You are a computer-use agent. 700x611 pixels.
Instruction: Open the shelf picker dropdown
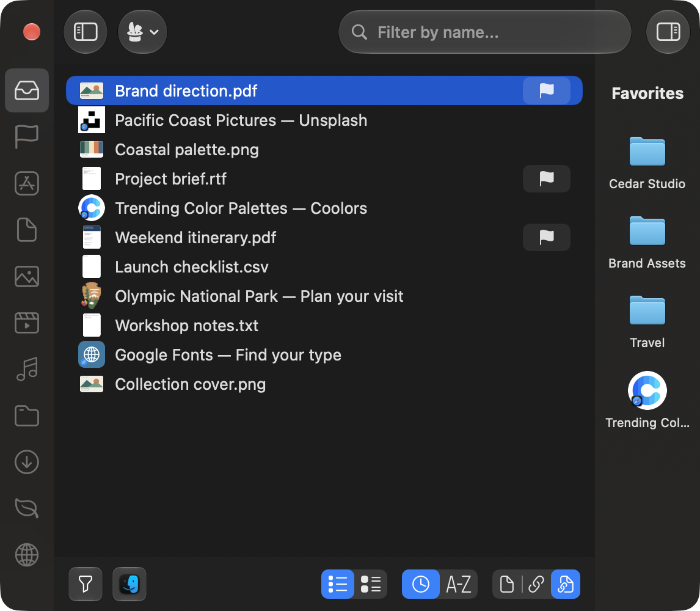[x=142, y=32]
